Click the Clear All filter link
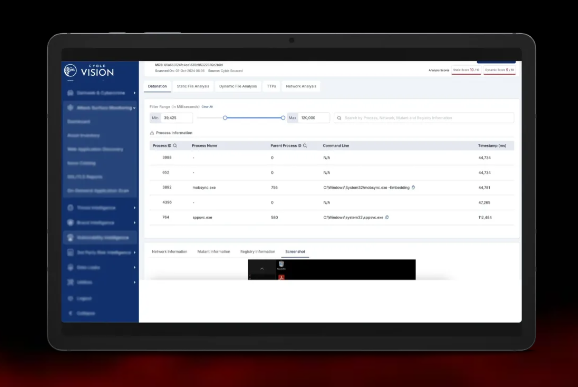Viewport: 578px width, 387px height. coord(207,107)
